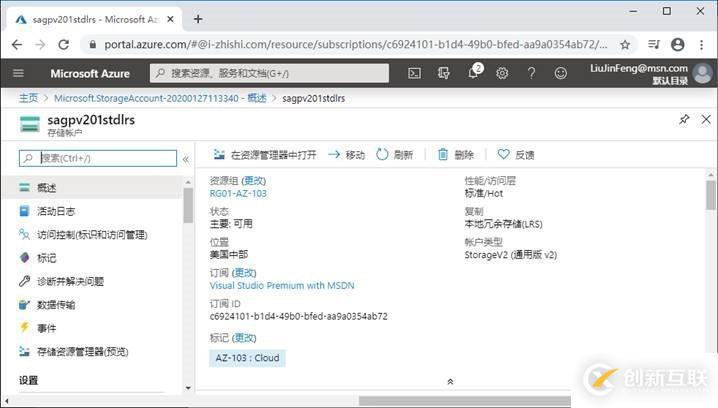The height and width of the screenshot is (408, 718).
Task: Select 概述 in the resource menu
Action: click(92, 188)
